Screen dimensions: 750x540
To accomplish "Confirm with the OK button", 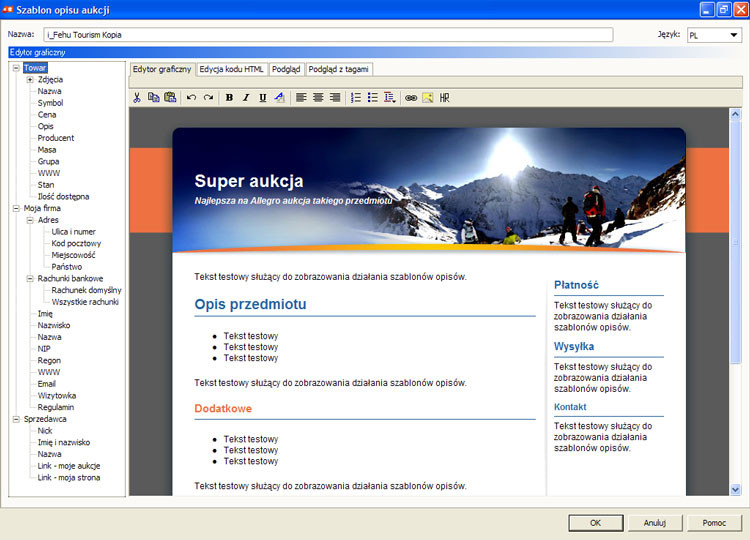I will pos(596,523).
